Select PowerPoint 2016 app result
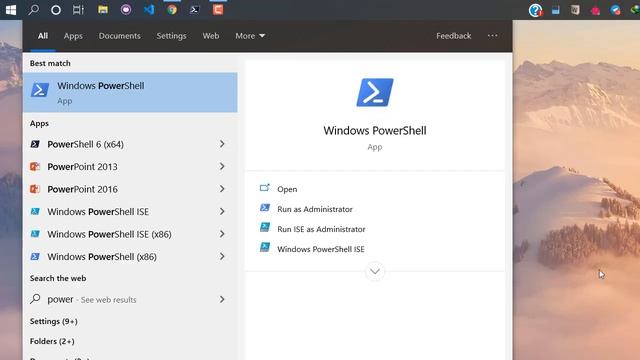 (130, 189)
